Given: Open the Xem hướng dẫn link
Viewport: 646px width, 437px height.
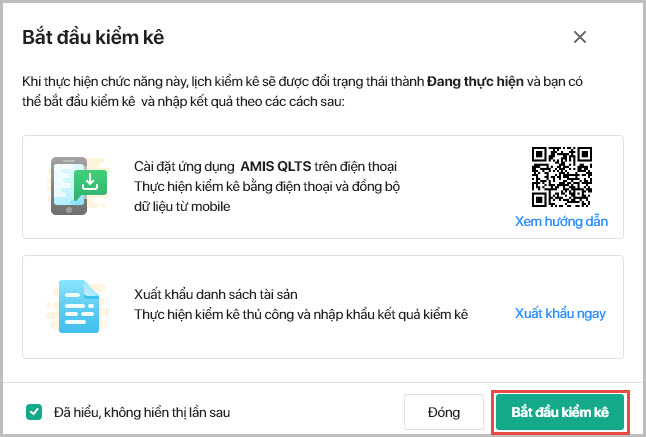Looking at the screenshot, I should pyautogui.click(x=561, y=221).
